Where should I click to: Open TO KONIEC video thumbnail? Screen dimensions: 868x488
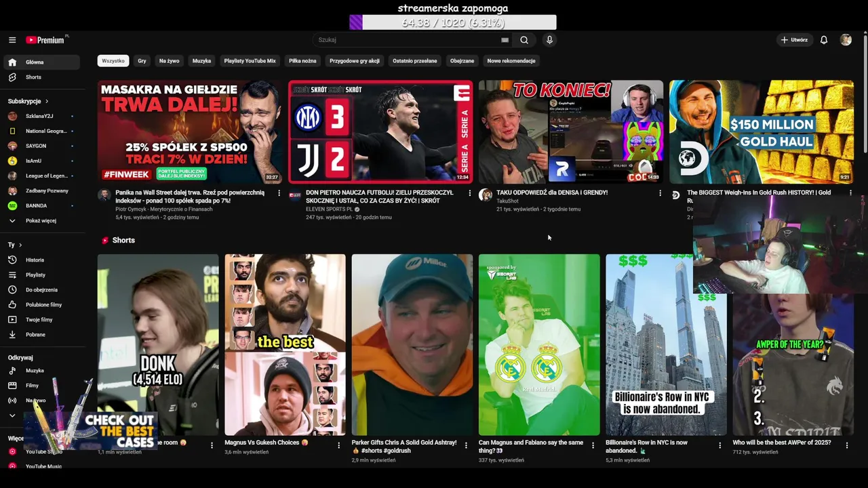(x=571, y=131)
